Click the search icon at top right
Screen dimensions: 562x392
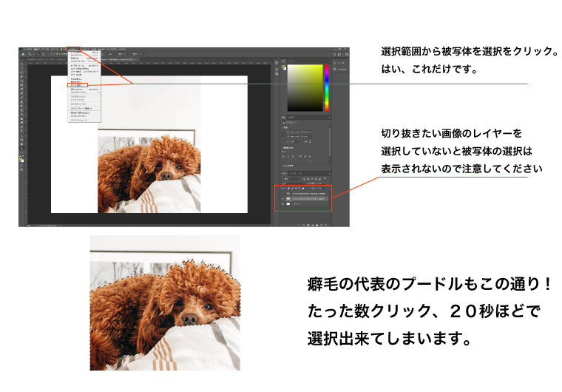335,55
